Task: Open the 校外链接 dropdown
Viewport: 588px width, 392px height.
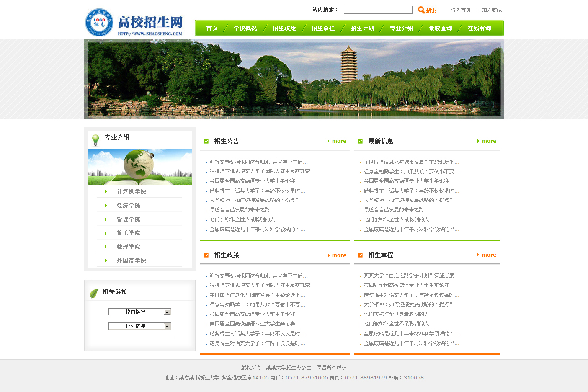Action: pos(139,326)
